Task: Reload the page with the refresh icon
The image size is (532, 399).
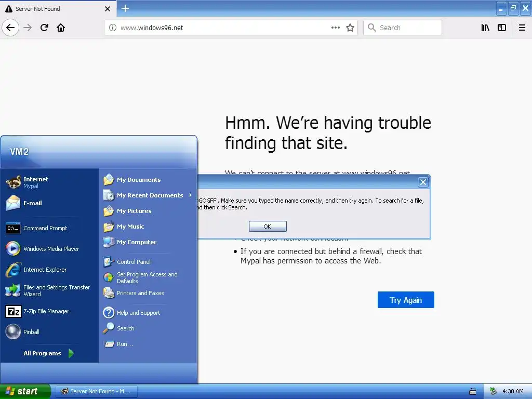Action: pos(44,28)
